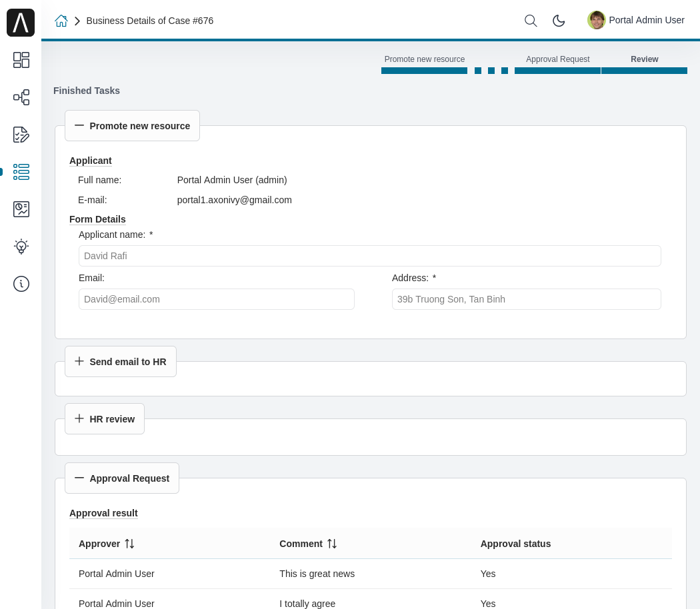700x609 pixels.
Task: Sort table by Approver column
Action: click(129, 544)
